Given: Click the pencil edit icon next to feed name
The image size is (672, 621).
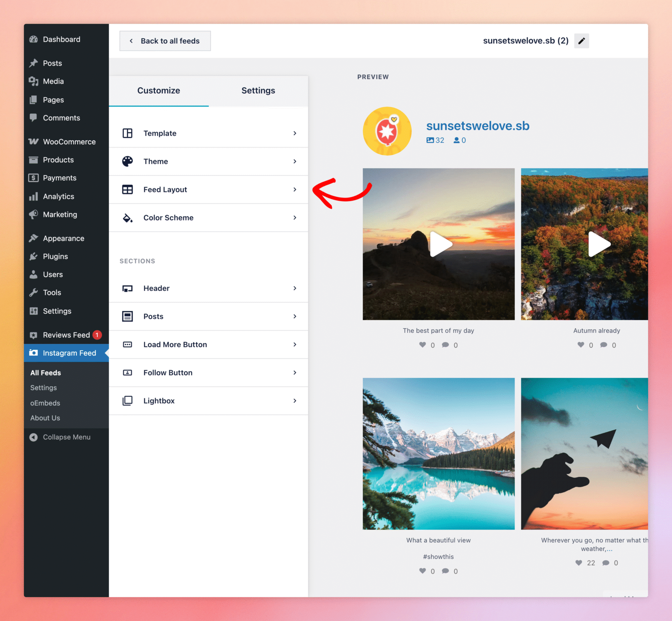Looking at the screenshot, I should click(x=581, y=41).
